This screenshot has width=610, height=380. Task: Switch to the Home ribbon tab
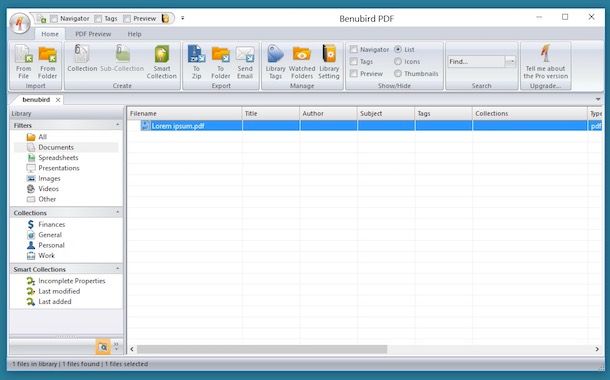(50, 34)
